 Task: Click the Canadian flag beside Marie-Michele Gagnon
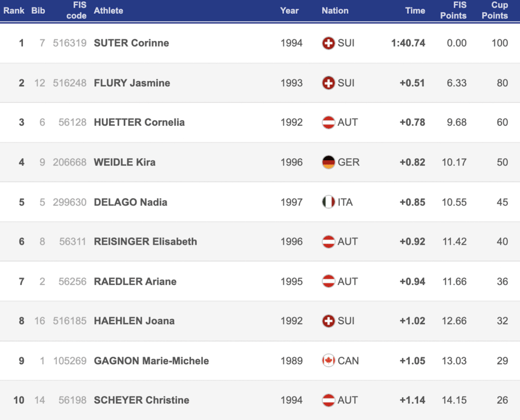coord(328,361)
